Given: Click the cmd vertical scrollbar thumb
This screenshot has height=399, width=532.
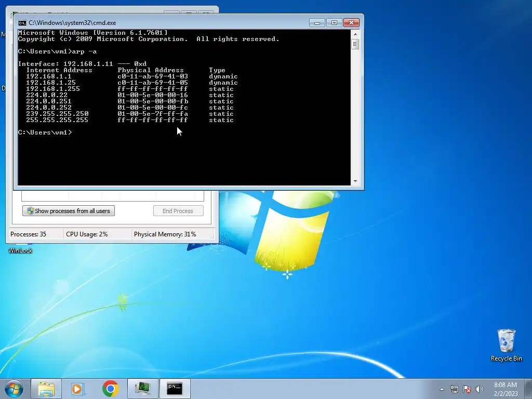Looking at the screenshot, I should (355, 44).
